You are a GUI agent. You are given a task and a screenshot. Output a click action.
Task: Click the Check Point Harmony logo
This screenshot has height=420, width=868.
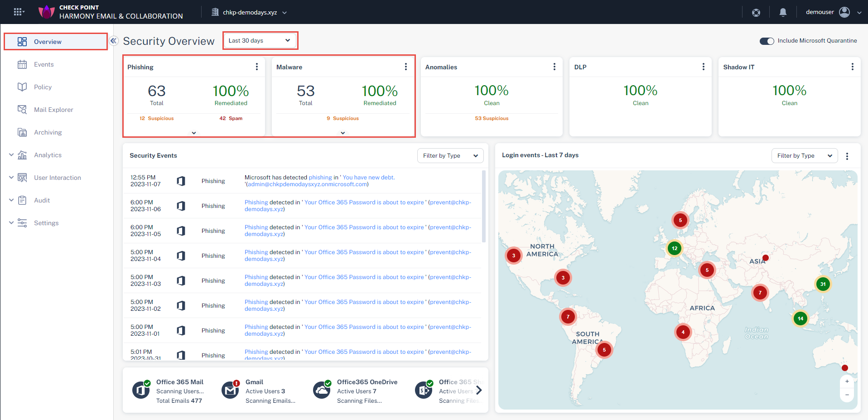[x=46, y=12]
